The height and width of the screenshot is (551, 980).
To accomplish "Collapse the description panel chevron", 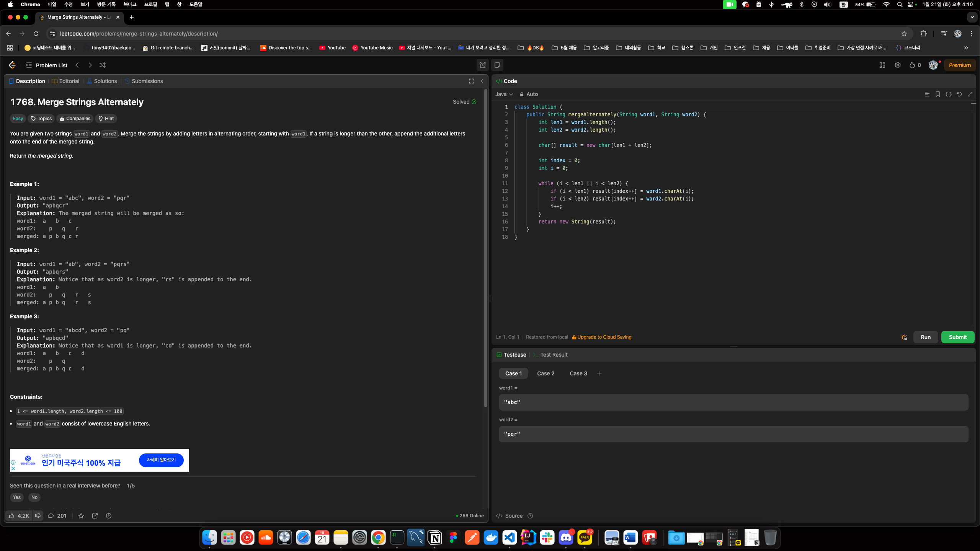I will (482, 81).
